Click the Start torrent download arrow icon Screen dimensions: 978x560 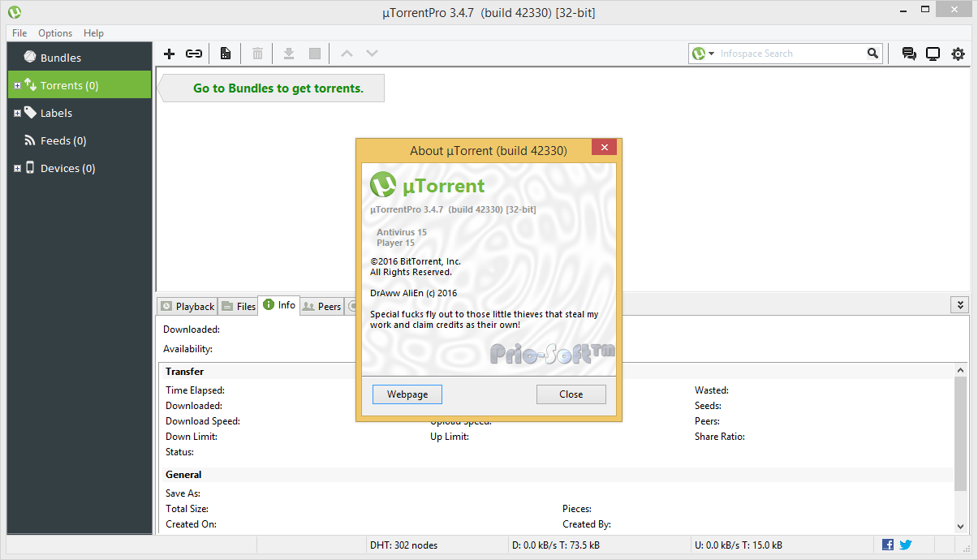pos(288,54)
